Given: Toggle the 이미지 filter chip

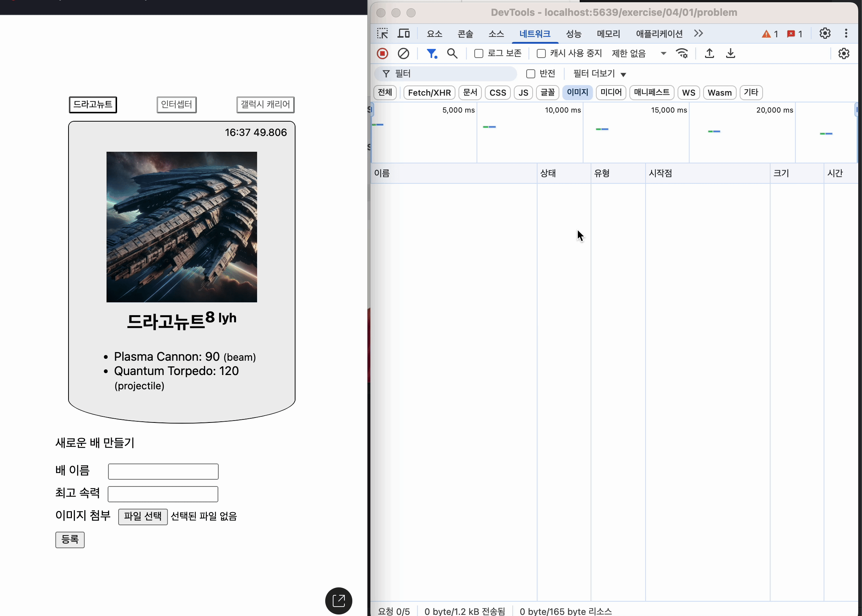Looking at the screenshot, I should point(577,93).
